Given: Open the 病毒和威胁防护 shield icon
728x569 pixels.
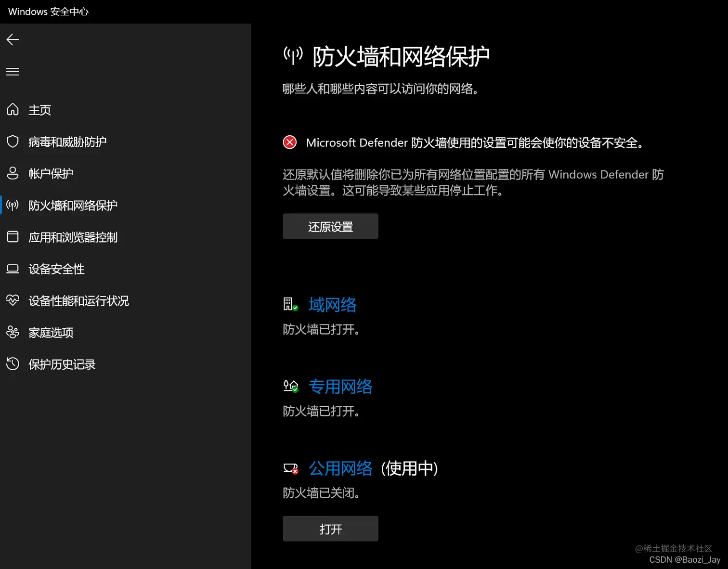Looking at the screenshot, I should pos(13,142).
